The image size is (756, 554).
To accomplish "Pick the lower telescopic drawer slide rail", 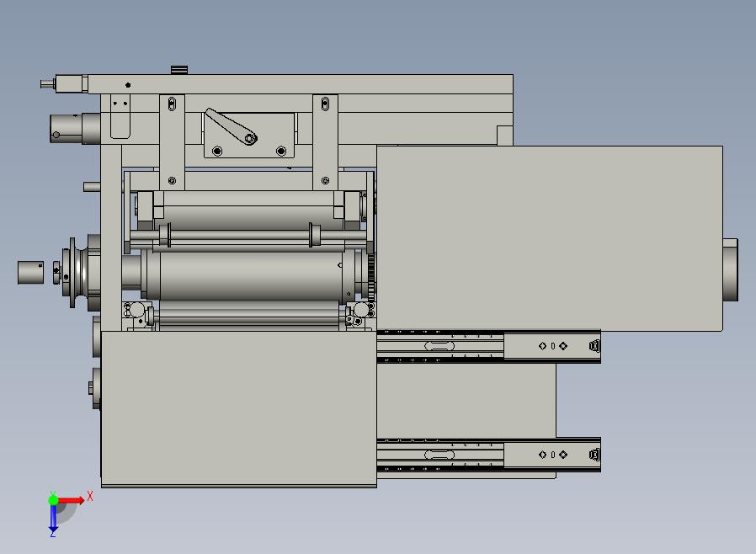I will pos(488,454).
